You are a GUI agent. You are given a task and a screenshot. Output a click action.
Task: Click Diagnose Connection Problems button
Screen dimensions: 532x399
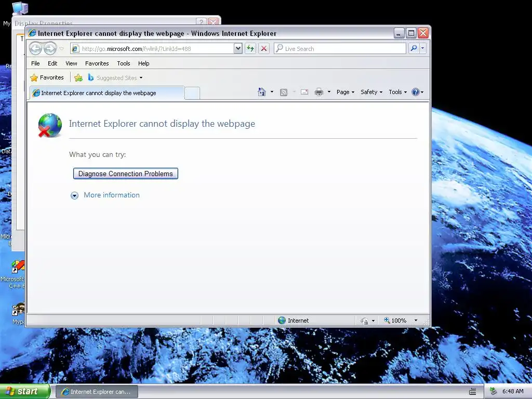point(126,174)
